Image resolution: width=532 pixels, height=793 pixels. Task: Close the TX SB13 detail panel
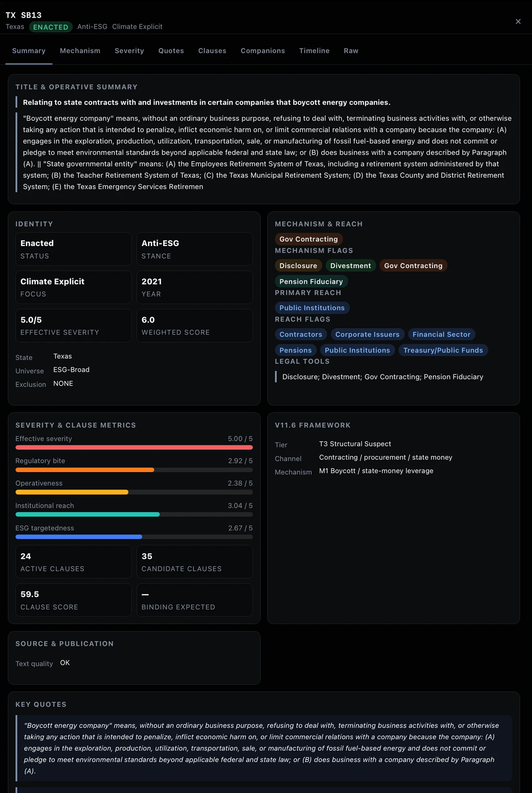pos(518,21)
